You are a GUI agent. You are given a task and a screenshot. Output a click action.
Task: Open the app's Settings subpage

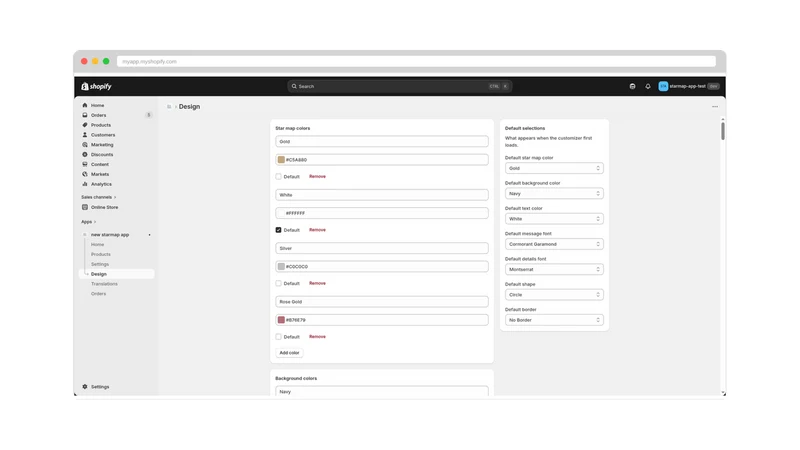click(100, 264)
